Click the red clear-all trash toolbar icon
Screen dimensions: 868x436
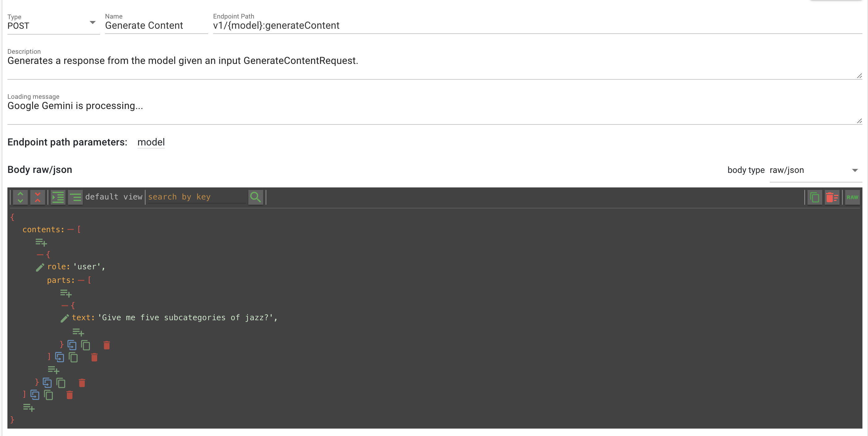[832, 197]
